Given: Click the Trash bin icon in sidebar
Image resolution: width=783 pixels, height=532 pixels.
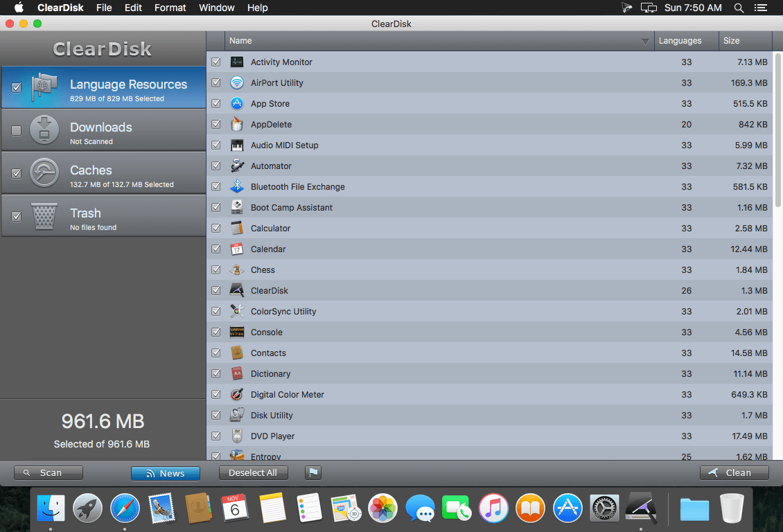Looking at the screenshot, I should coord(44,216).
